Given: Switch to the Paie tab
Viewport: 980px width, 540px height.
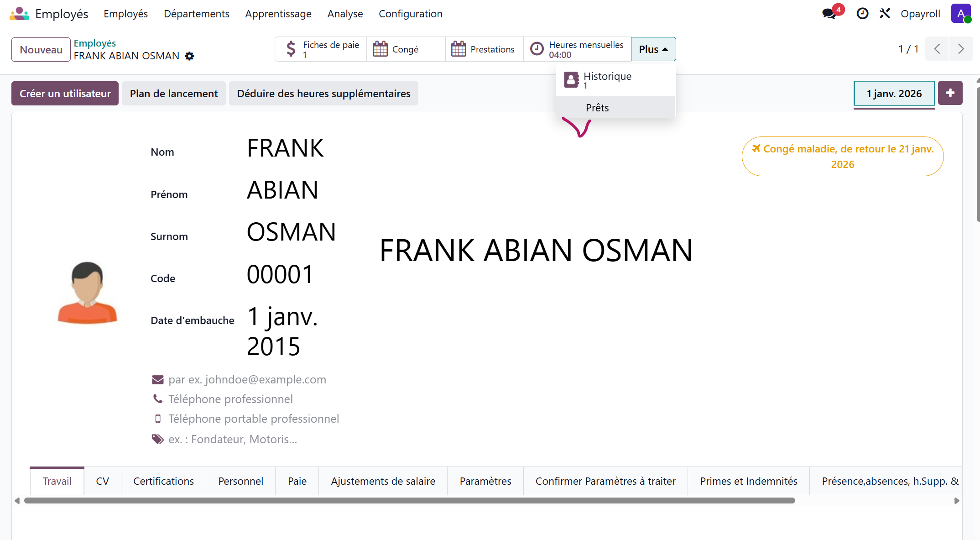Looking at the screenshot, I should tap(297, 481).
